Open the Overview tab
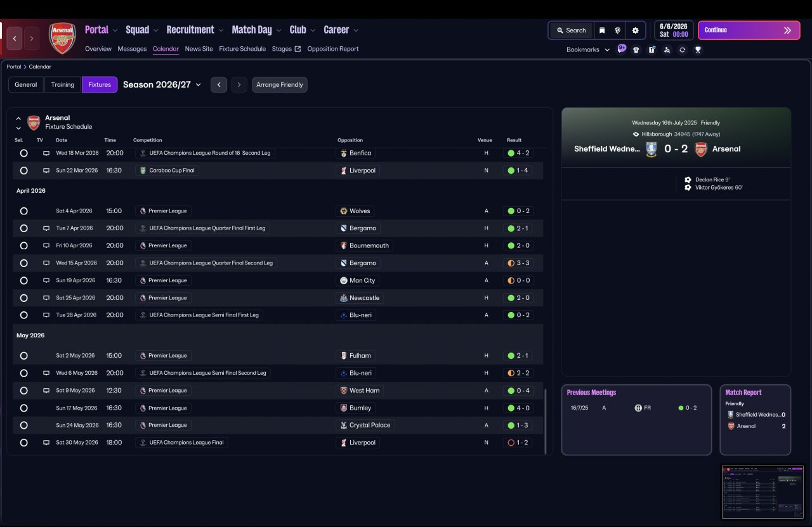 pyautogui.click(x=98, y=49)
